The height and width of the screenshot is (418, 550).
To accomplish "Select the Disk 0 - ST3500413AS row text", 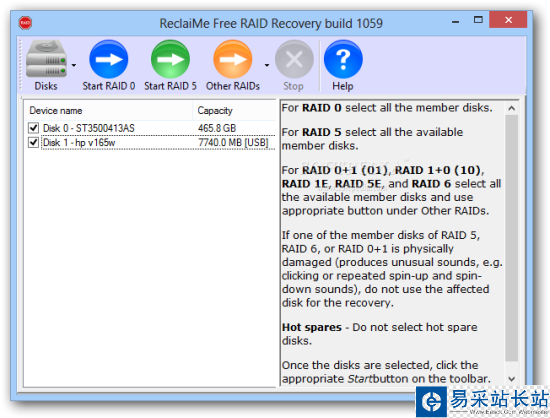I will [x=88, y=128].
